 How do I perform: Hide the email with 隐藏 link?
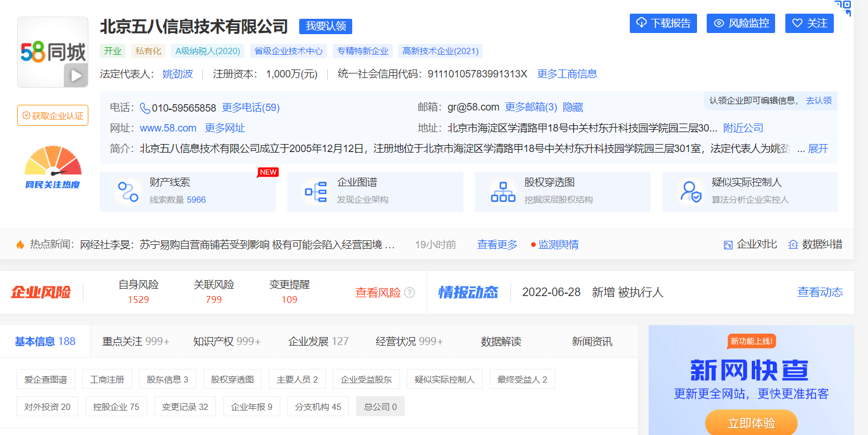[x=573, y=108]
